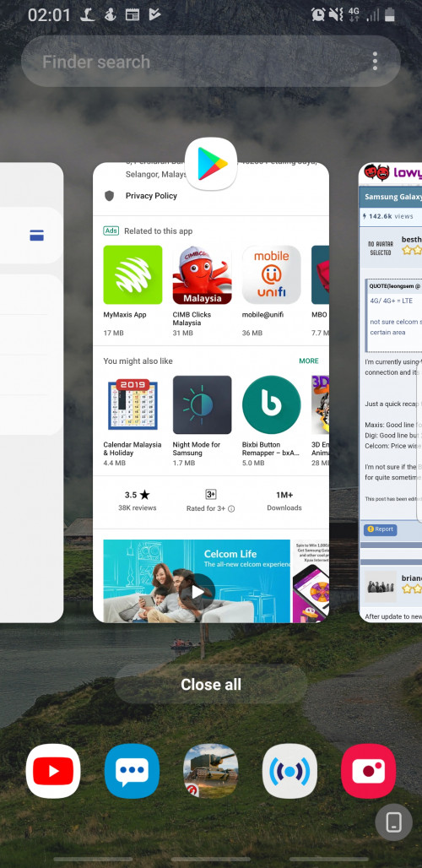Viewport: 422px width, 868px height.
Task: Tap the shield icon beside Privacy Policy
Action: click(110, 195)
